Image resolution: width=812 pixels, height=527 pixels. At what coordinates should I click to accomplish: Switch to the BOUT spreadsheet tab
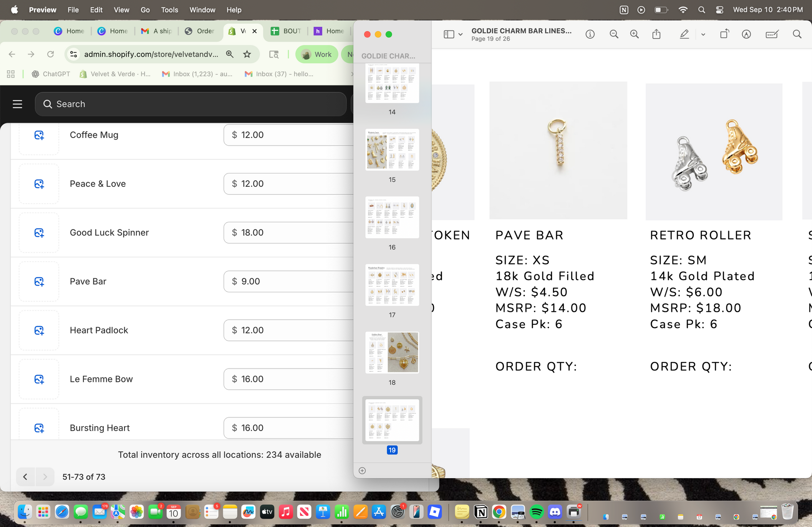pyautogui.click(x=286, y=31)
